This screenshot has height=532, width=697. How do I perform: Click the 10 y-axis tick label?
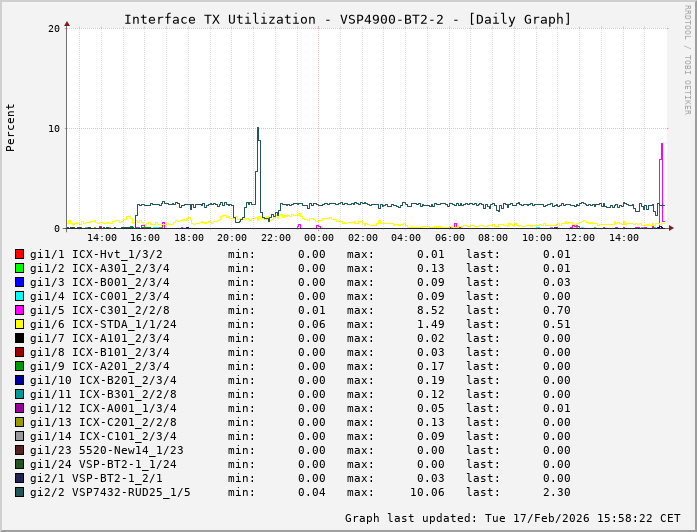[54, 129]
